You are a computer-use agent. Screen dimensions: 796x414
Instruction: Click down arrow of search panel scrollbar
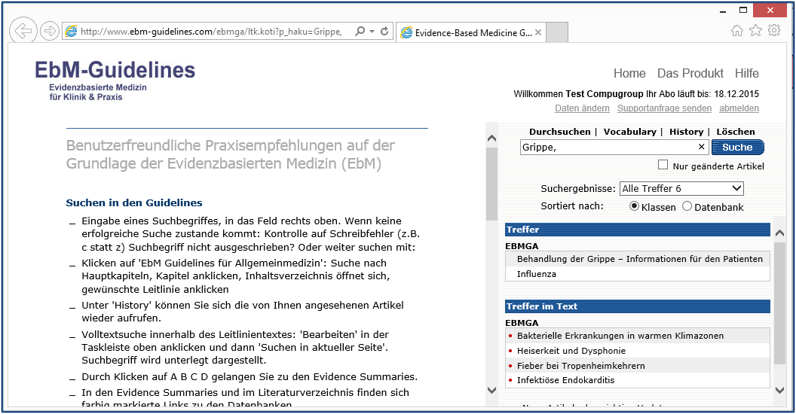pos(491,390)
